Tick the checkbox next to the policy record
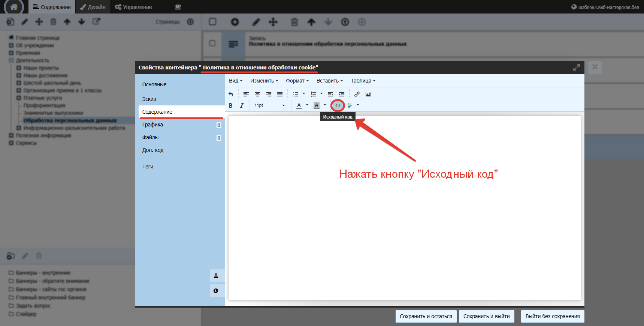The image size is (644, 326). tap(212, 43)
